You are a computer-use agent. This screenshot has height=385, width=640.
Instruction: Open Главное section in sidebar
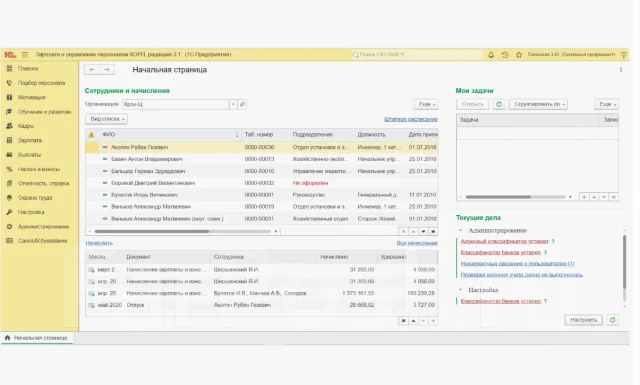pos(28,69)
